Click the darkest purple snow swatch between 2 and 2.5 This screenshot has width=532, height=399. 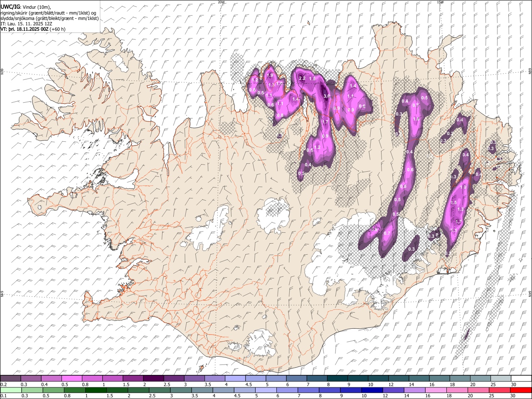[x=153, y=378]
